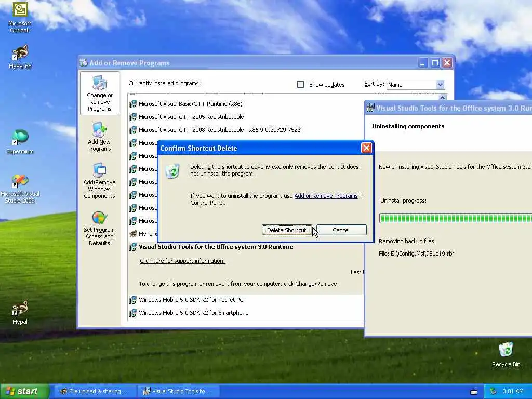Click installer icon beside Microsoft Visual Basic/C++ Runtime
Image resolution: width=532 pixels, height=399 pixels.
pyautogui.click(x=133, y=104)
